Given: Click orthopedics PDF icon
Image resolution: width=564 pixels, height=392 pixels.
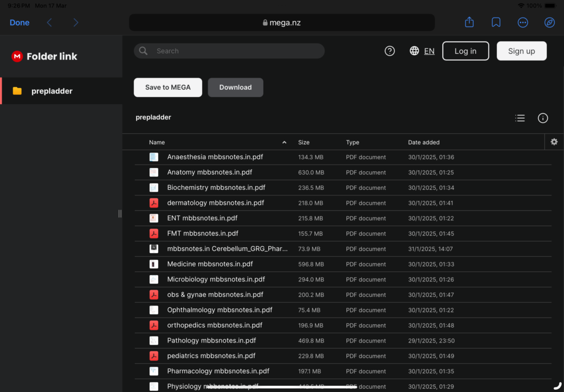Looking at the screenshot, I should click(x=154, y=325).
